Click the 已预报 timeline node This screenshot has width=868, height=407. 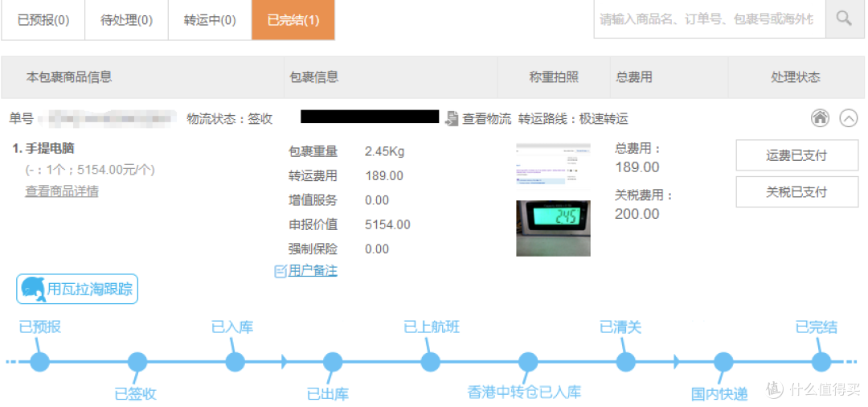40,362
